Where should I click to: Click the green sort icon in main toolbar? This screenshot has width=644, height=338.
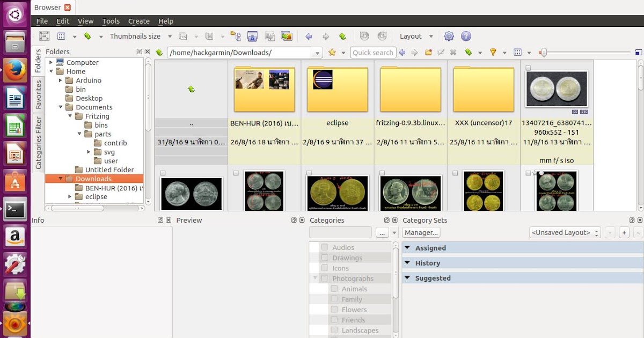tap(87, 36)
